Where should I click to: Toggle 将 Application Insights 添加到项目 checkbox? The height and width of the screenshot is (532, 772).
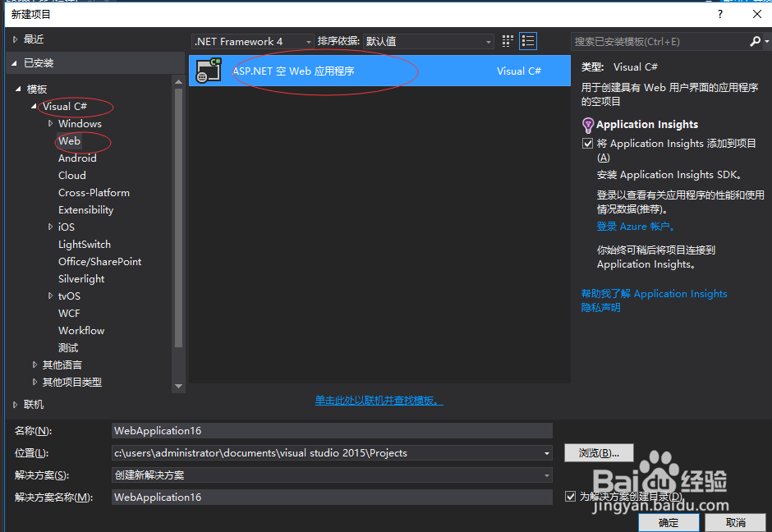coord(587,143)
